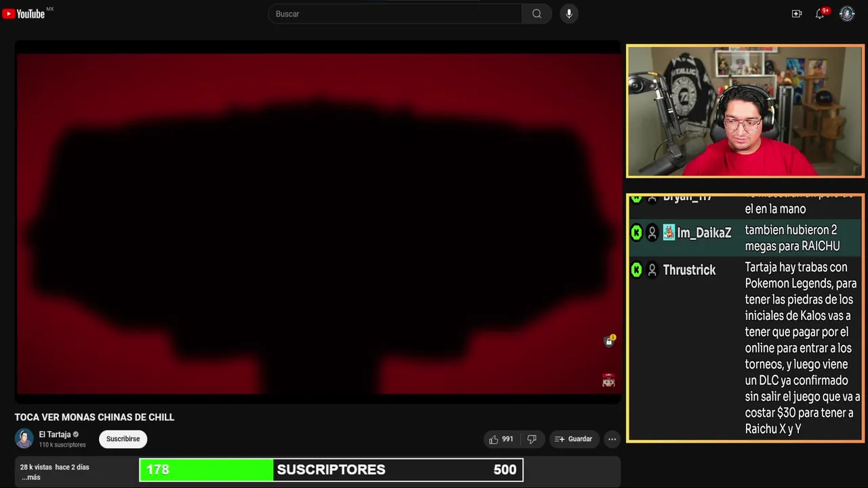Click the Guardar save button

(574, 439)
